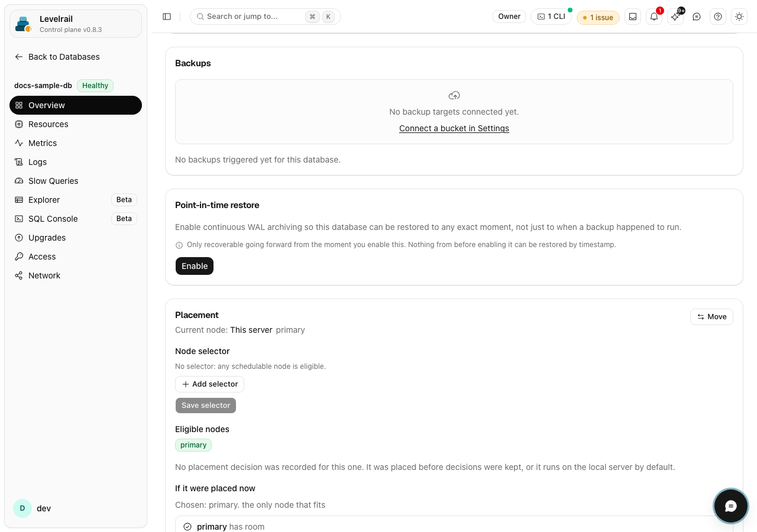Open the feedback speech bubble icon

[x=697, y=17]
